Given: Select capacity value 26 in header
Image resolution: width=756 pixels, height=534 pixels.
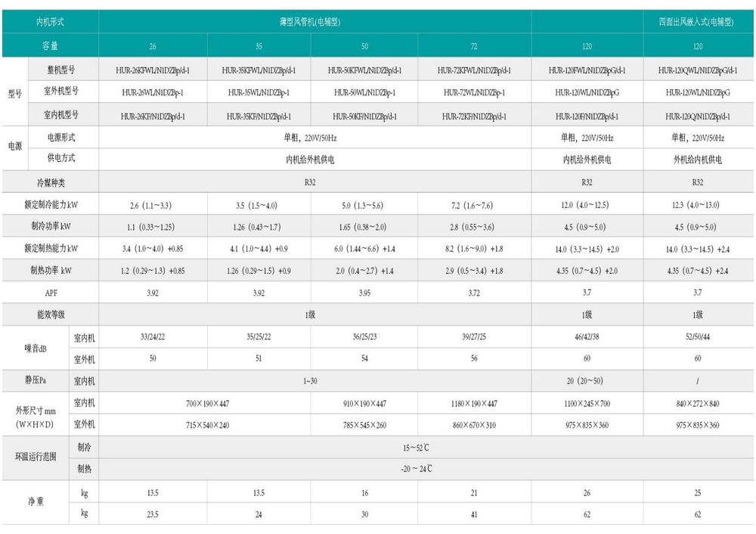Looking at the screenshot, I should 153,46.
